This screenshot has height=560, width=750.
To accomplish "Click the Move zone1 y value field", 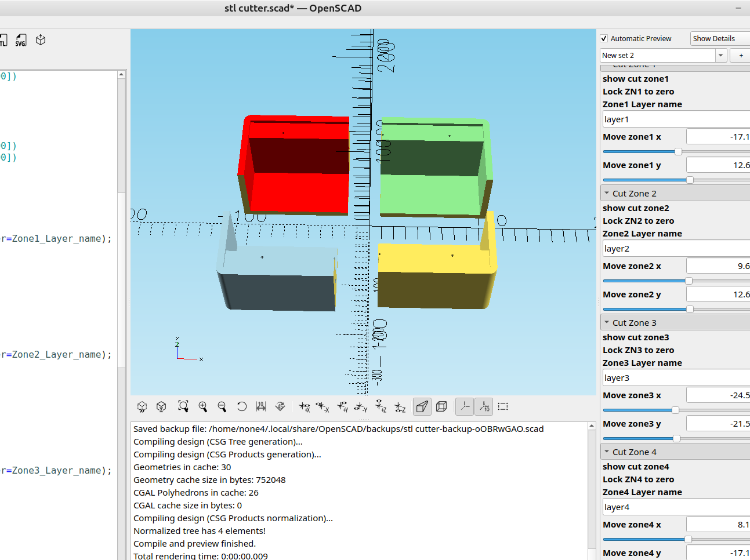I will click(x=718, y=165).
